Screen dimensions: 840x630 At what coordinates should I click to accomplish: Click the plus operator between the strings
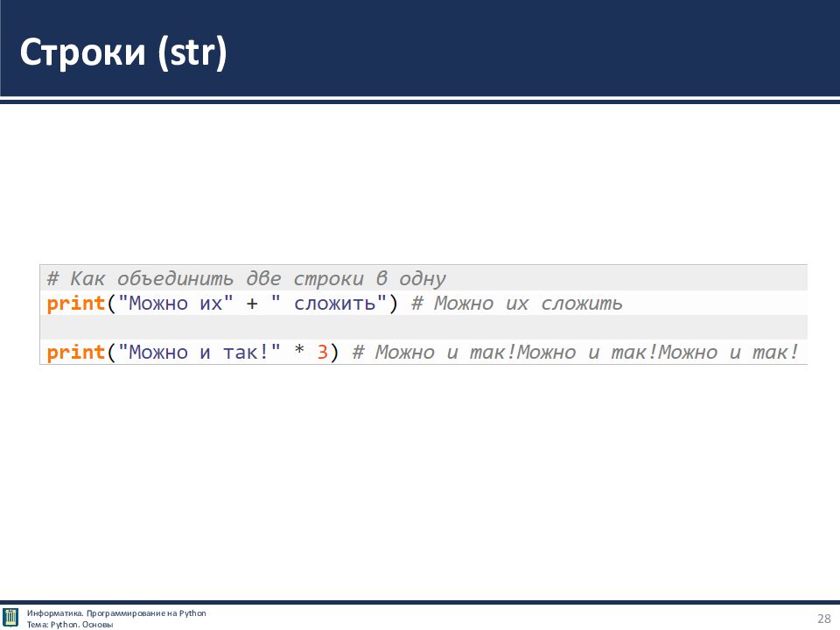click(252, 304)
